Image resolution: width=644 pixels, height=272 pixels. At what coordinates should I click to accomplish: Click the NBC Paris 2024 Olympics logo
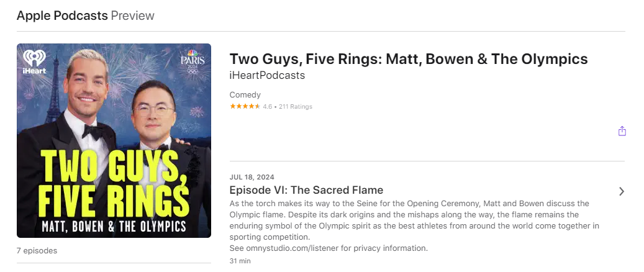(192, 62)
